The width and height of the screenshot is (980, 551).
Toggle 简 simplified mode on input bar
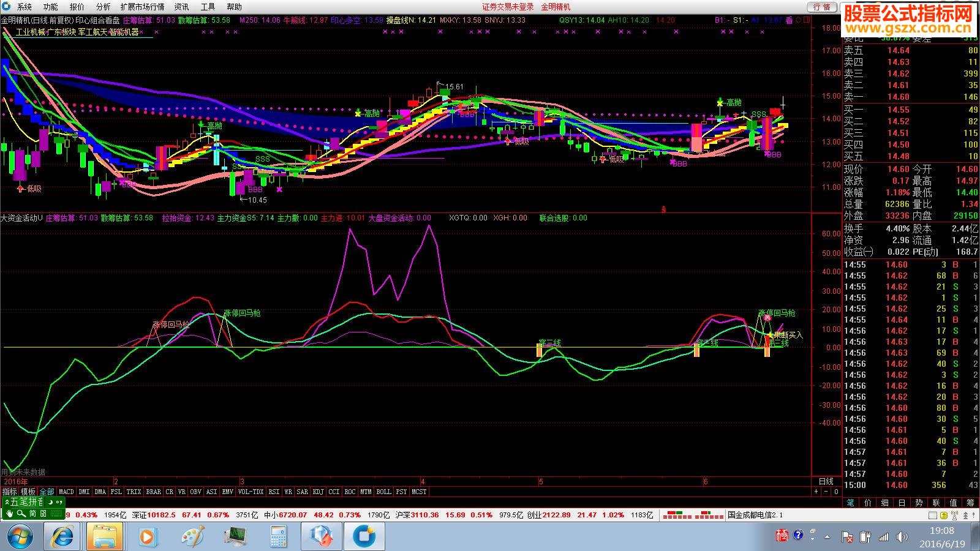33,514
